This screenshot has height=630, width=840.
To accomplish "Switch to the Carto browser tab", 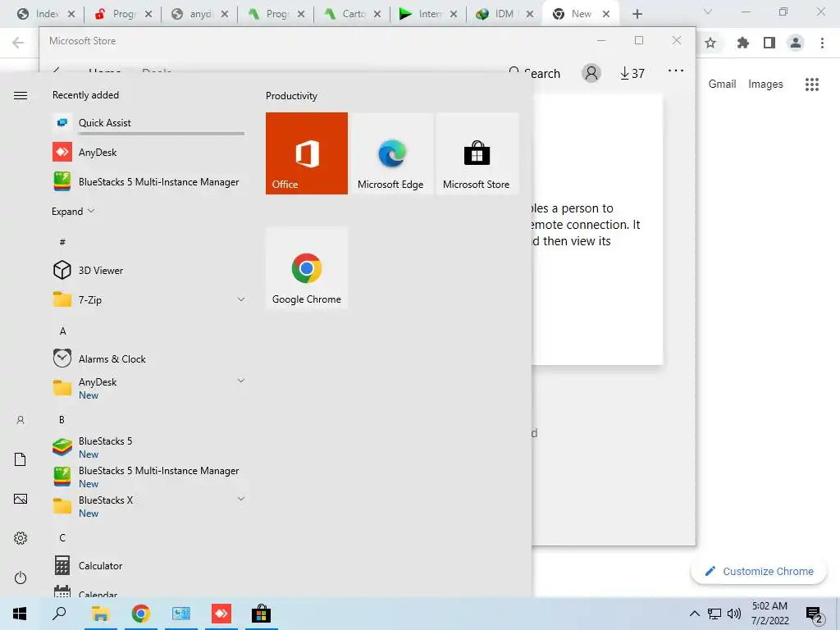I will (x=353, y=14).
